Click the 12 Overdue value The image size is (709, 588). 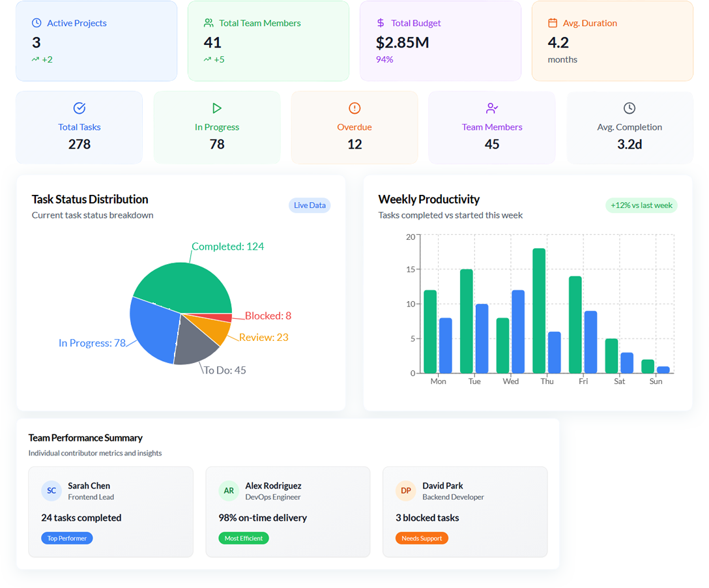[354, 144]
